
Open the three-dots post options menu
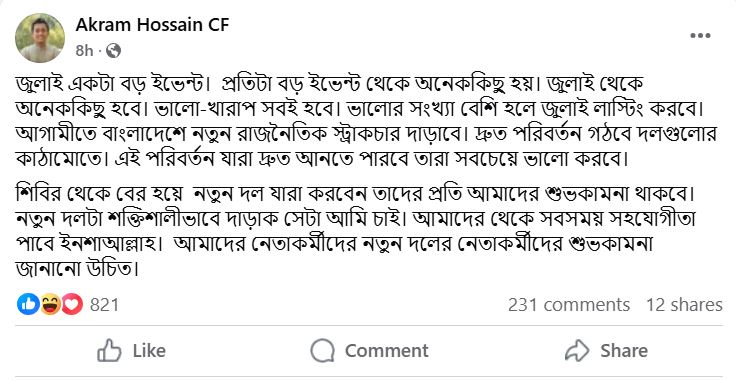(x=700, y=36)
